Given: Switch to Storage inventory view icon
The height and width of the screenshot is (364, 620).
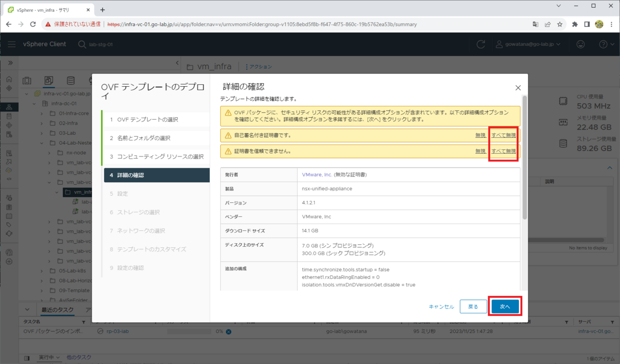Looking at the screenshot, I should (70, 81).
